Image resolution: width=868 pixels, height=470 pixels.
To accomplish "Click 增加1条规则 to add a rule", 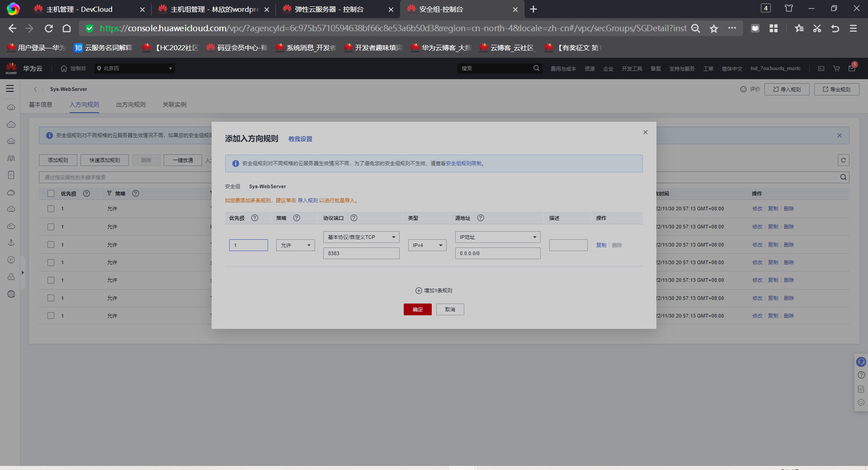I will point(434,290).
